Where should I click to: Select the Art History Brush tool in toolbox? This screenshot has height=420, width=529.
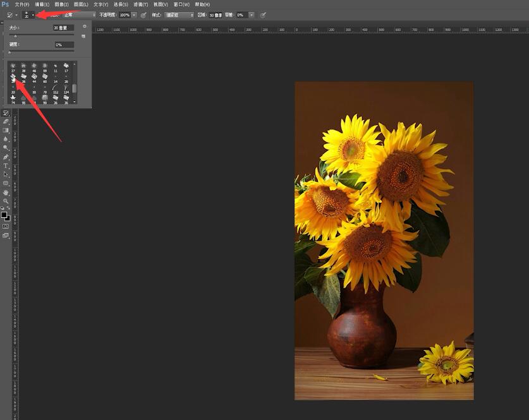tap(6, 113)
